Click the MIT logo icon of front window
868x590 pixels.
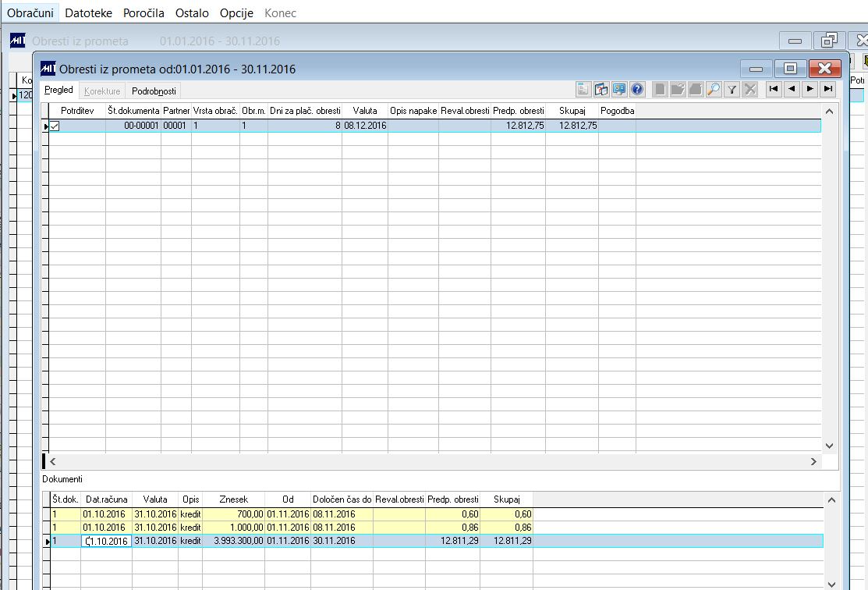48,69
